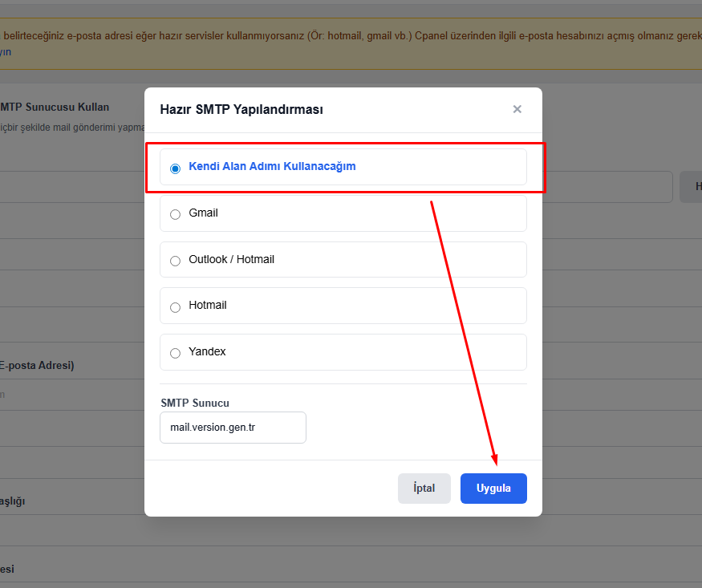Click the blue Kendi Alan Adımı Kullanacağım text
This screenshot has height=588, width=702.
[272, 167]
